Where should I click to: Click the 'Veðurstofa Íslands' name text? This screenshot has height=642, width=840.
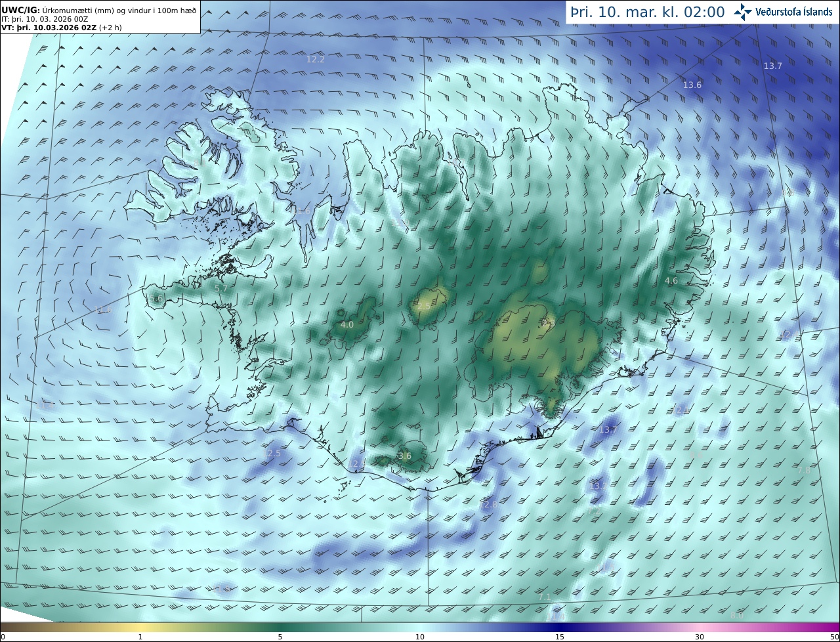point(794,12)
